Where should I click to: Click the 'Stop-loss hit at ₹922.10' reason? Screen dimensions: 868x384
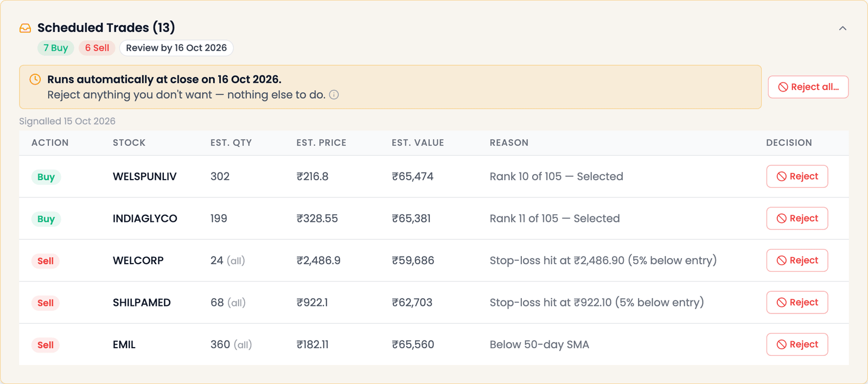597,303
